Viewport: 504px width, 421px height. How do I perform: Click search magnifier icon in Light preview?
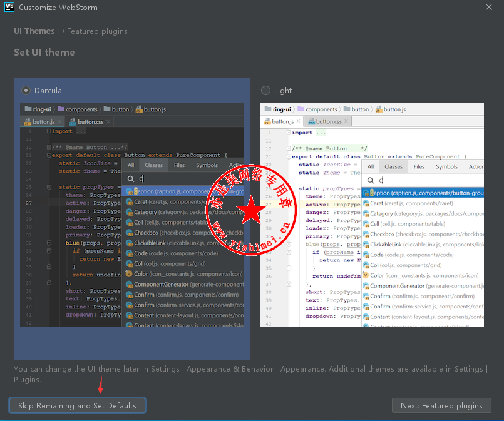370,181
